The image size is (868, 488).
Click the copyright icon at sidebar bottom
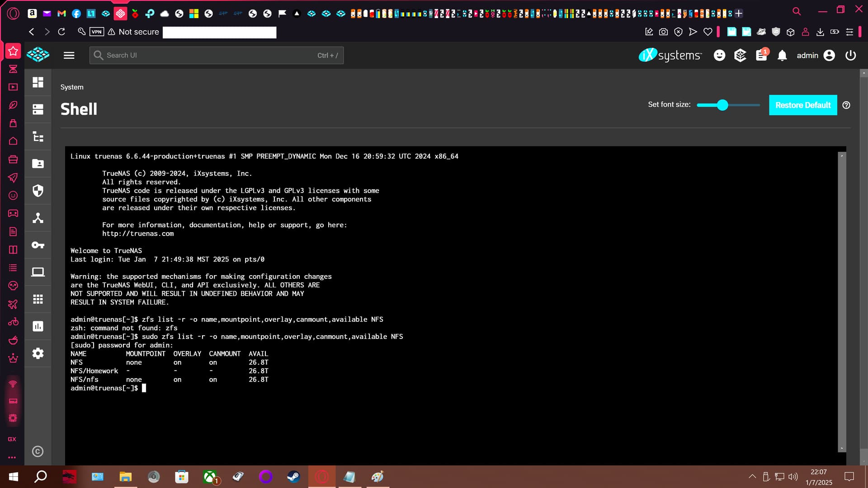[x=38, y=451]
